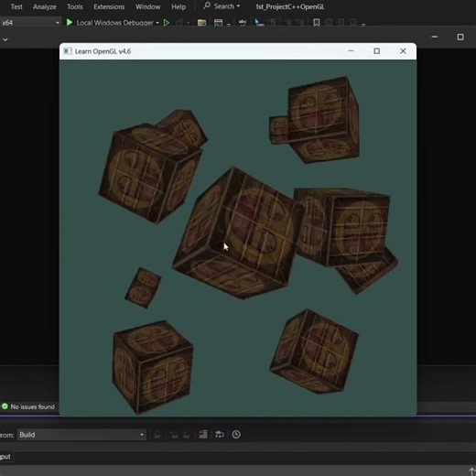Image resolution: width=476 pixels, height=476 pixels.
Task: Click the folder icon in the Visual Studio toolbar
Action: tap(201, 23)
